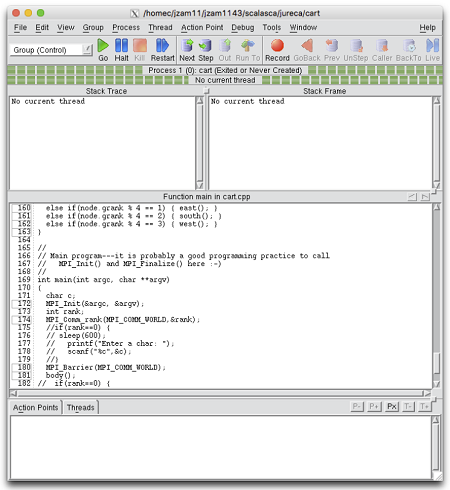Halt the process with the Halt button
Screen dimensions: 450x490
pyautogui.click(x=121, y=50)
